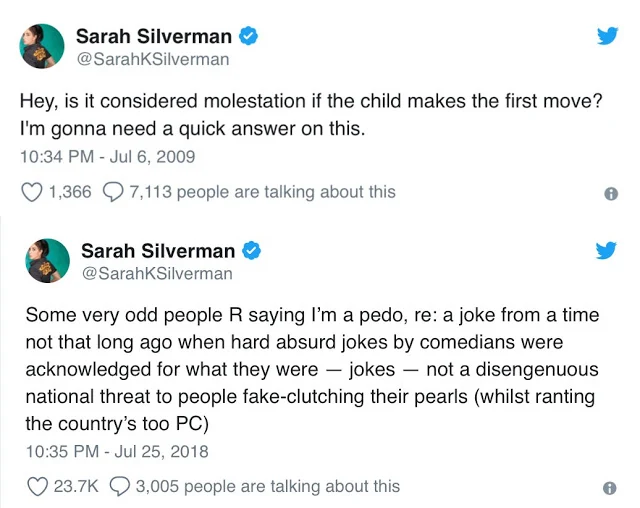Click the verified badge in the first tweet header
Viewport: 640px width, 508px height.
250,37
